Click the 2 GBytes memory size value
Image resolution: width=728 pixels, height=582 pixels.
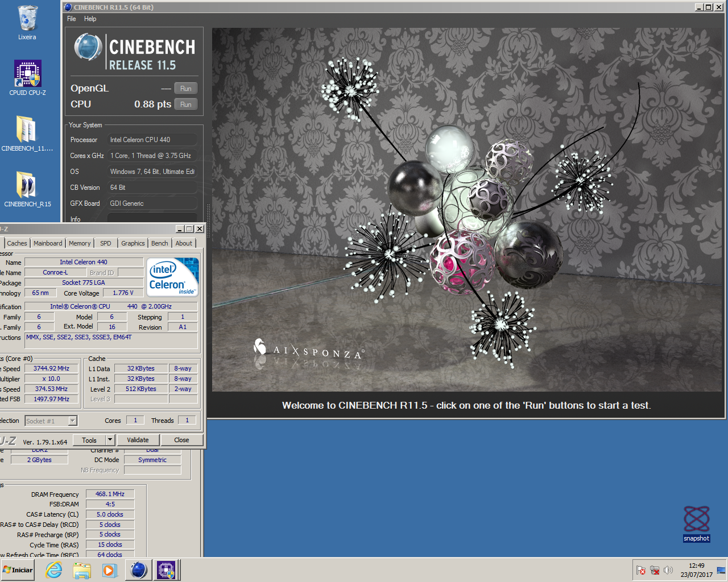39,460
